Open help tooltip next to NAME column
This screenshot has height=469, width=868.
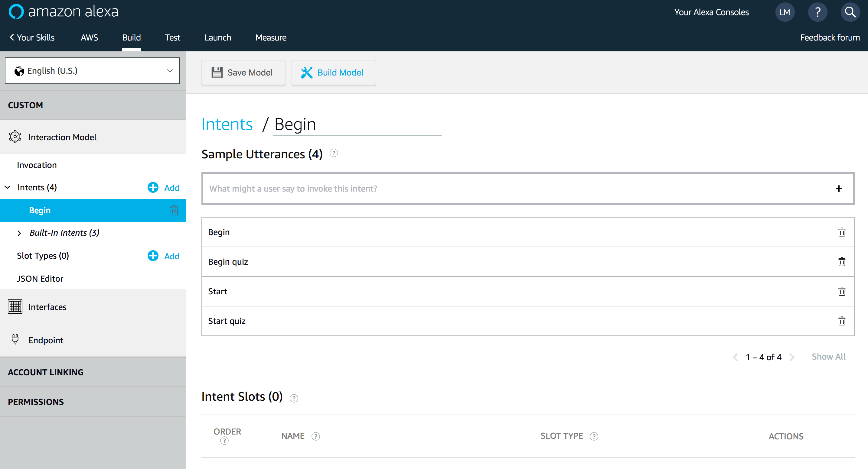(x=315, y=436)
